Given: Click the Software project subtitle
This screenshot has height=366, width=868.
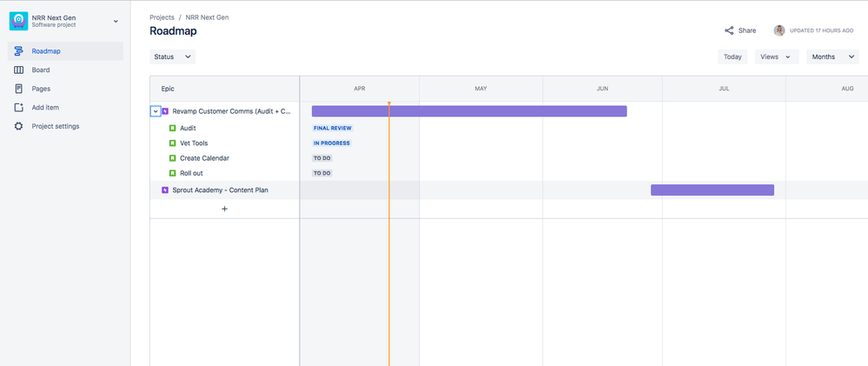Looking at the screenshot, I should [54, 25].
